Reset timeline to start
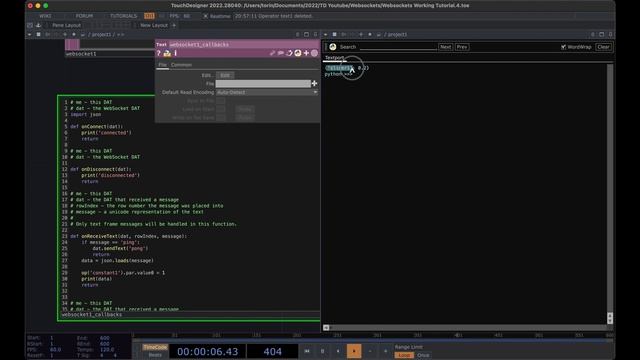Viewport: 640px width, 360px height. pyautogui.click(x=307, y=351)
